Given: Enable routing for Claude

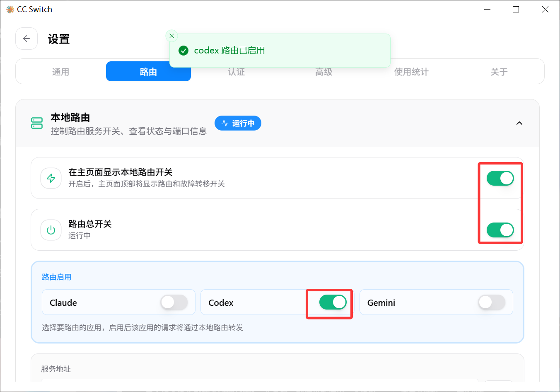Looking at the screenshot, I should (174, 302).
